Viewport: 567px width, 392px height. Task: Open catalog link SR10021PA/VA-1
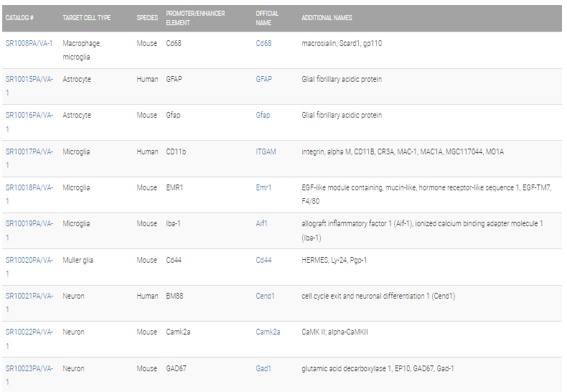(29, 303)
